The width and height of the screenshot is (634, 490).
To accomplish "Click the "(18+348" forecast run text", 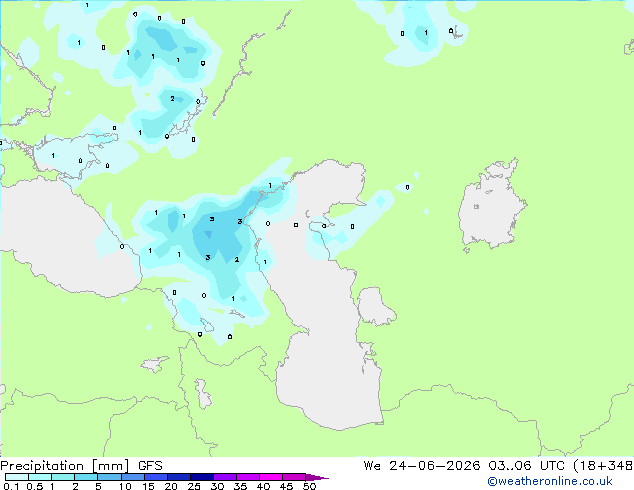I will tap(603, 466).
